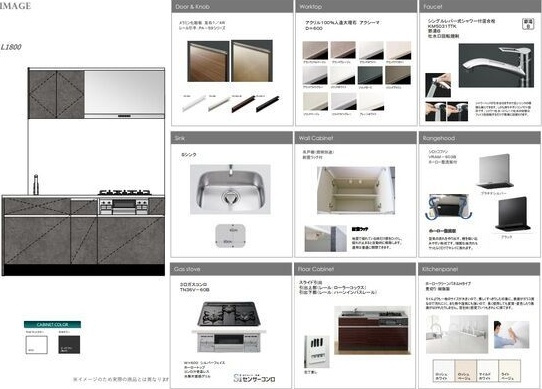Image resolution: width=542 pixels, height=389 pixels.
Task: Click the faucet drawn on the kitchen elevation
Action: click(35, 185)
